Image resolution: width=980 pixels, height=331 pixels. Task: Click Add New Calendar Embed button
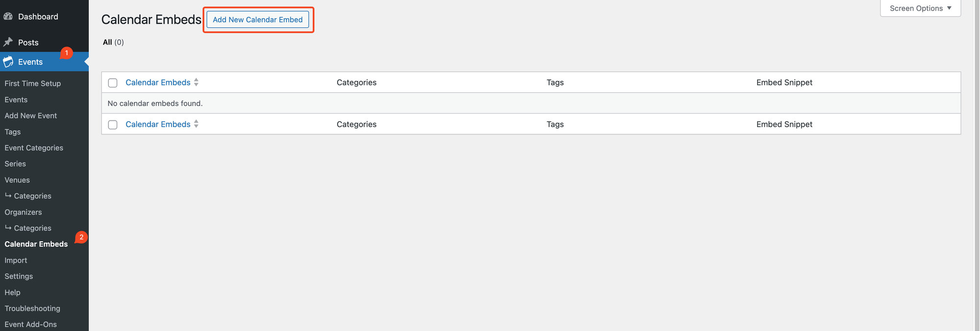[x=258, y=20]
